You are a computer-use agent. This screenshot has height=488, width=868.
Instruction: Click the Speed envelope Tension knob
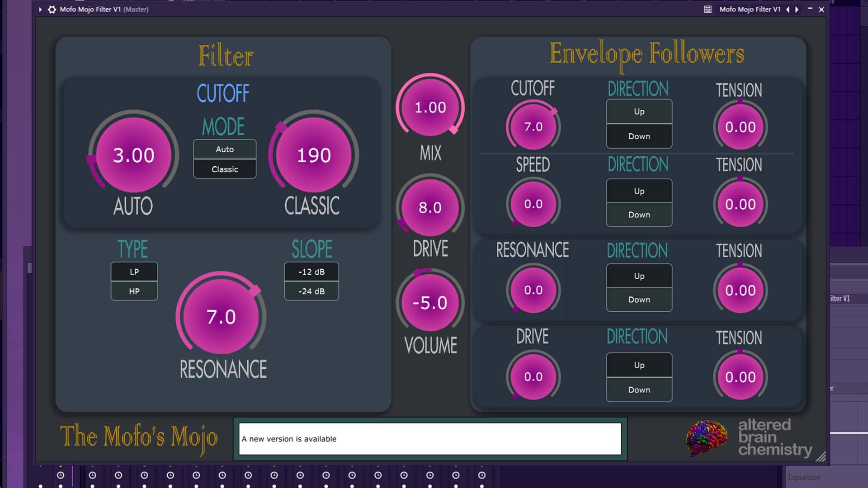tap(740, 204)
